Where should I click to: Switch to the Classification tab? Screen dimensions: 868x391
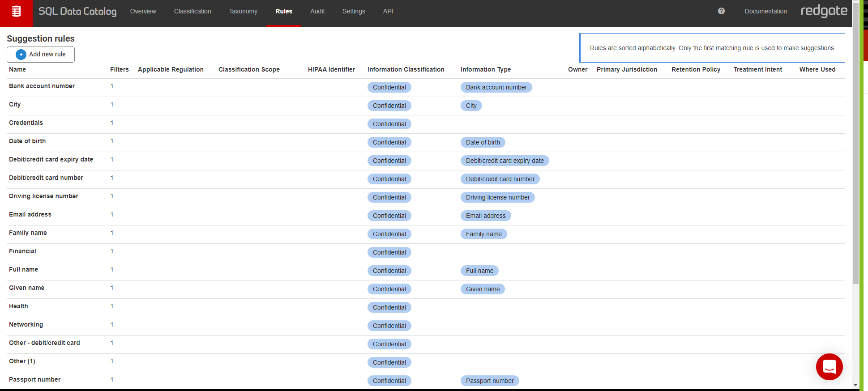pyautogui.click(x=192, y=11)
